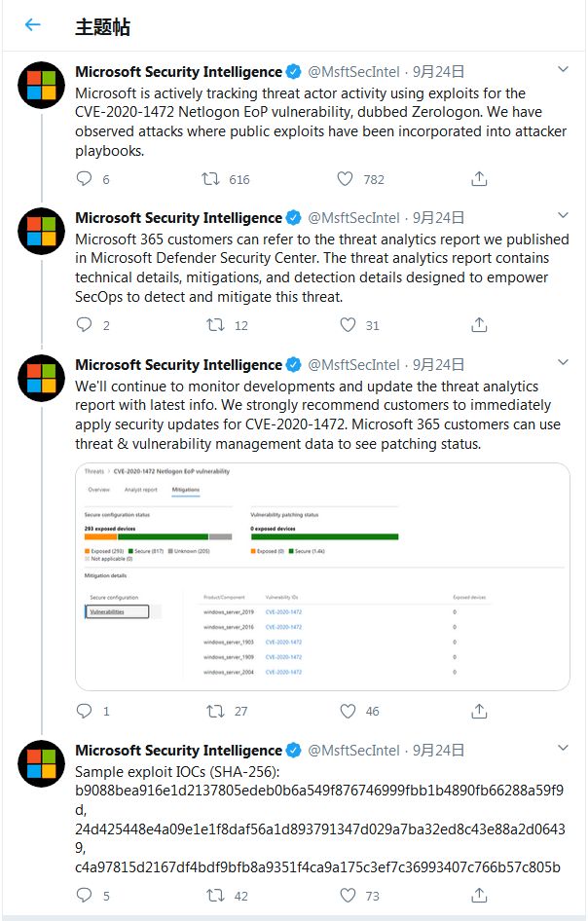The width and height of the screenshot is (588, 921).
Task: Expand options chevron on second tweet
Action: click(x=562, y=216)
